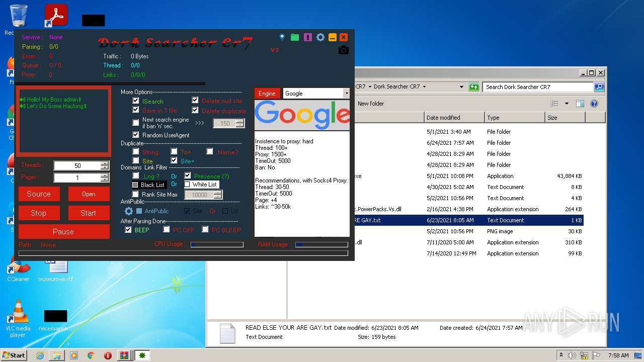
Task: Open the Google engine dropdown
Action: coord(346,94)
